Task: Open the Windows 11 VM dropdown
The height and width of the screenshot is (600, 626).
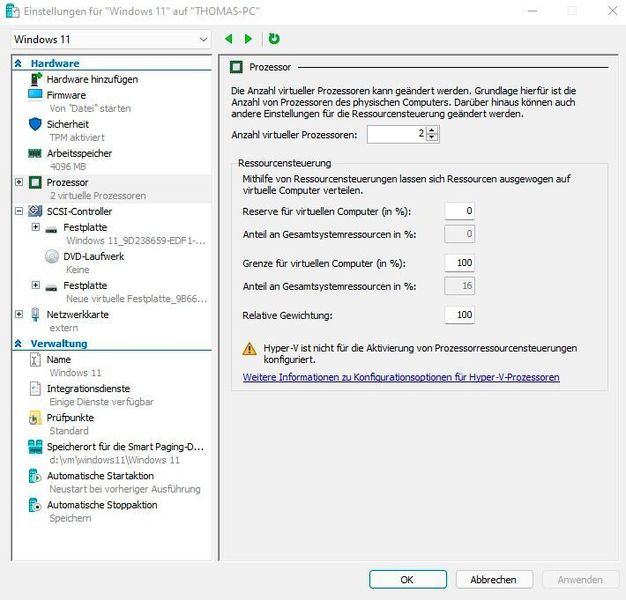Action: 111,39
